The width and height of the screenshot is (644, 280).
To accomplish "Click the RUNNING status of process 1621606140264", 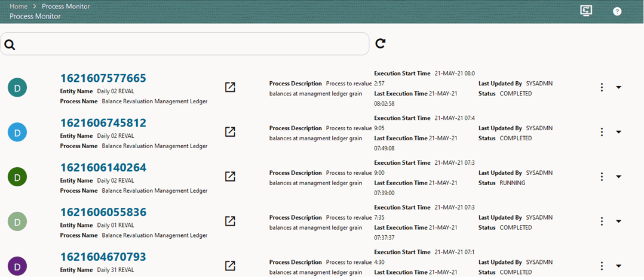I will pyautogui.click(x=512, y=183).
